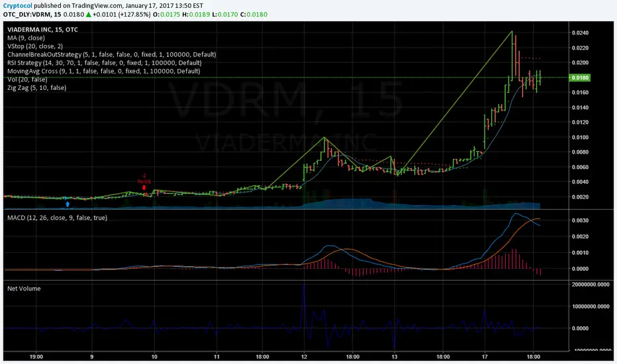Screen dimensions: 617x364
Task: Click the 0.0120 price scale label
Action: point(580,122)
